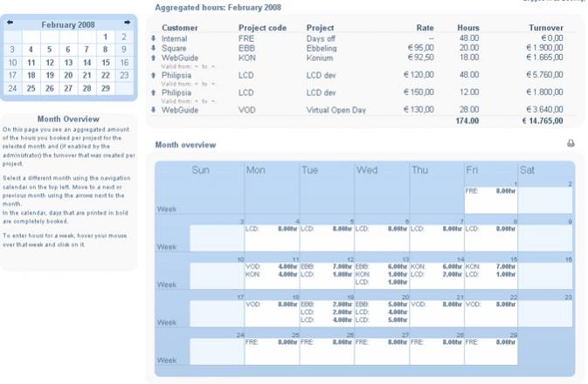
Task: Select the Konium project cell
Action: 320,58
